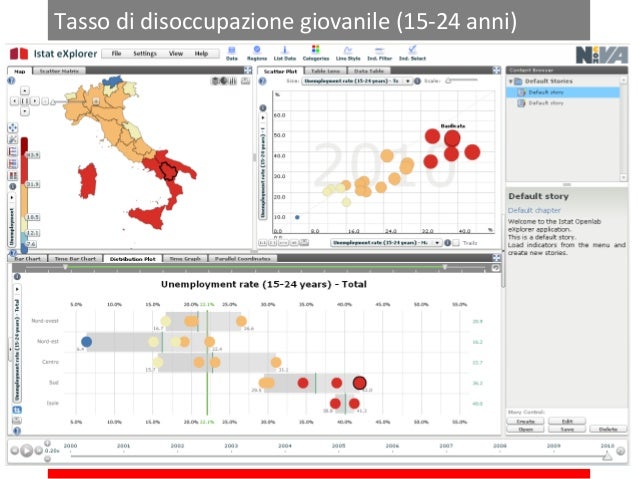This screenshot has width=638, height=479.
Task: Click the Edit story button
Action: click(567, 421)
